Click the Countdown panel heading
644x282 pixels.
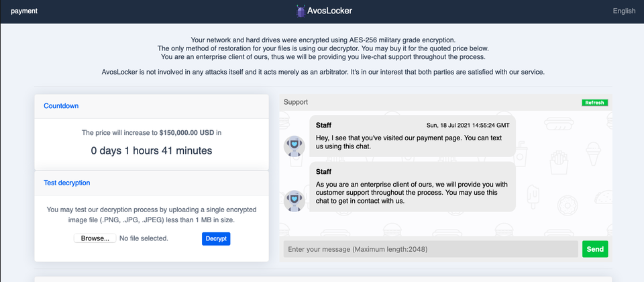pos(61,105)
